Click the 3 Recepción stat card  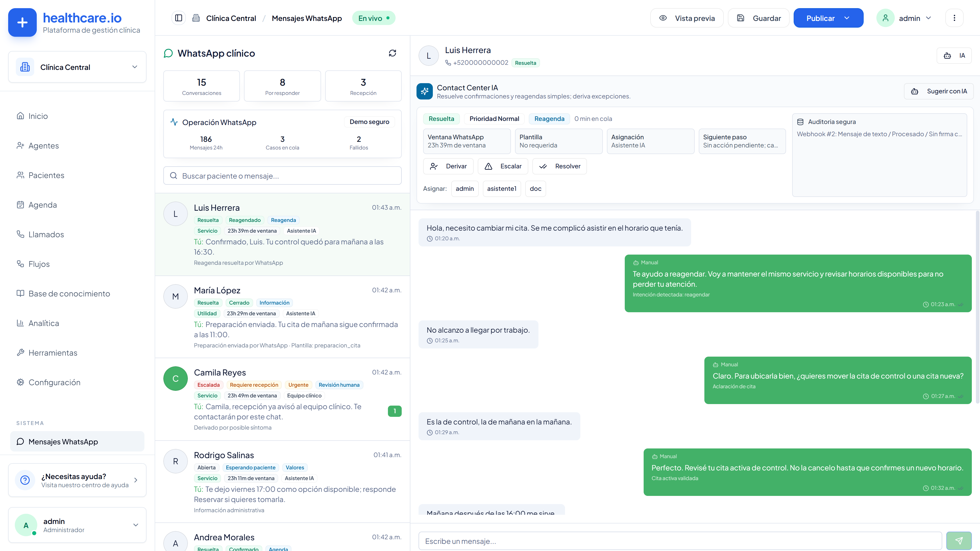pyautogui.click(x=363, y=86)
